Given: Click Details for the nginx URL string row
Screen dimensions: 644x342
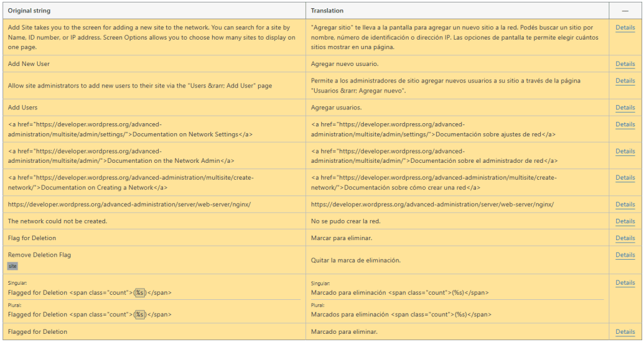Looking at the screenshot, I should coord(624,204).
